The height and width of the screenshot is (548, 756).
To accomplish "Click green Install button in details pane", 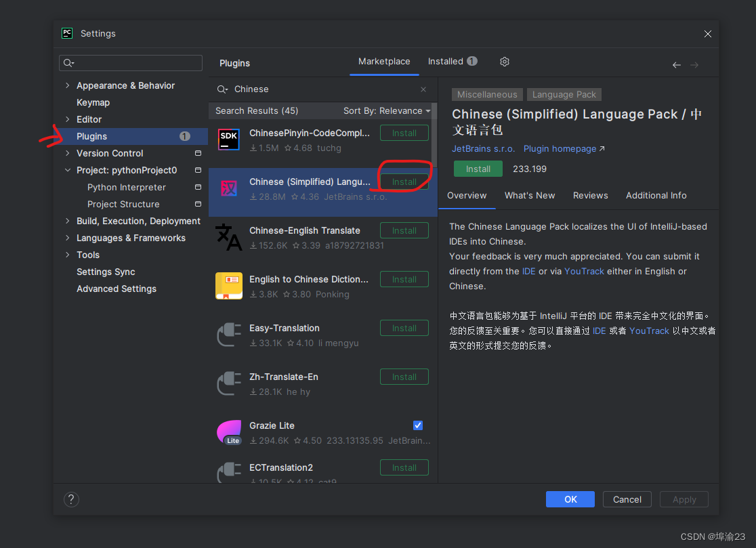I will click(x=478, y=169).
